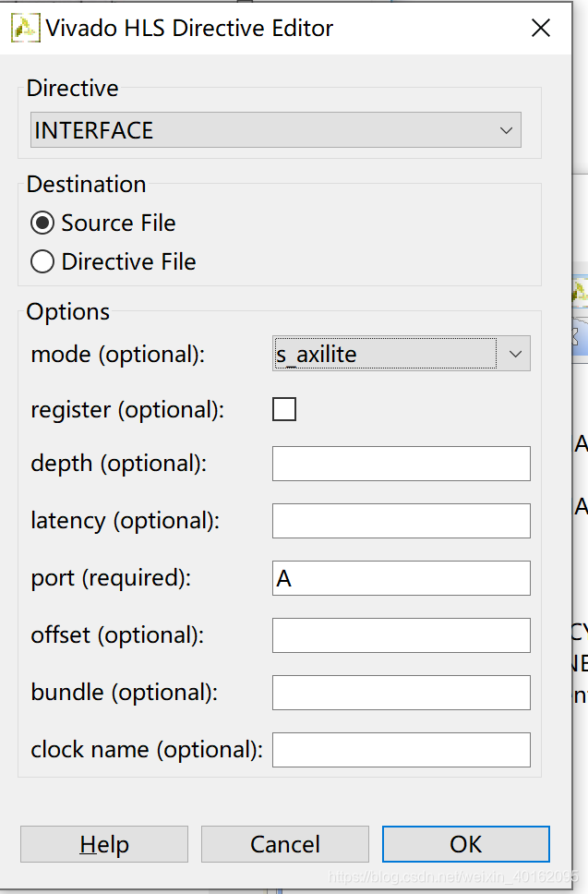Select the Directive File radio button
The image size is (588, 894).
[x=42, y=261]
